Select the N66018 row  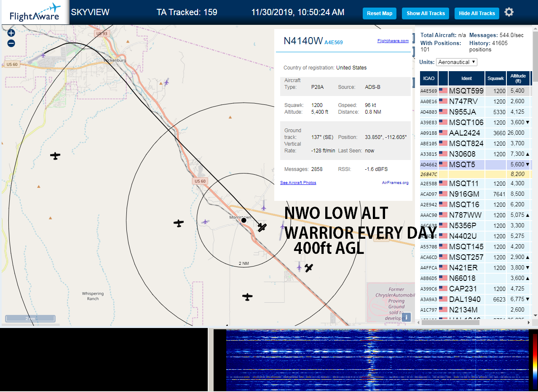tap(475, 278)
